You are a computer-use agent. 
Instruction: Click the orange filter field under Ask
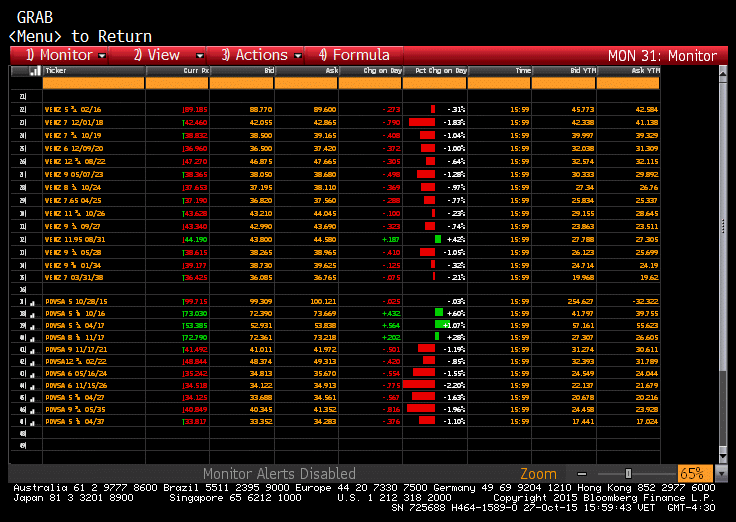pos(306,83)
